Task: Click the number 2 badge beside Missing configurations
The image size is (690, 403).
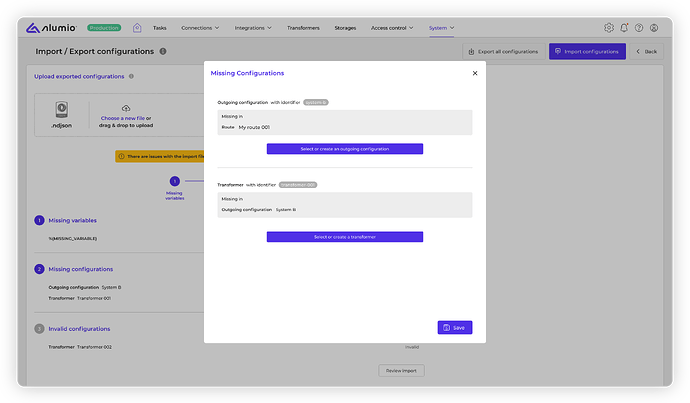Action: tap(39, 269)
